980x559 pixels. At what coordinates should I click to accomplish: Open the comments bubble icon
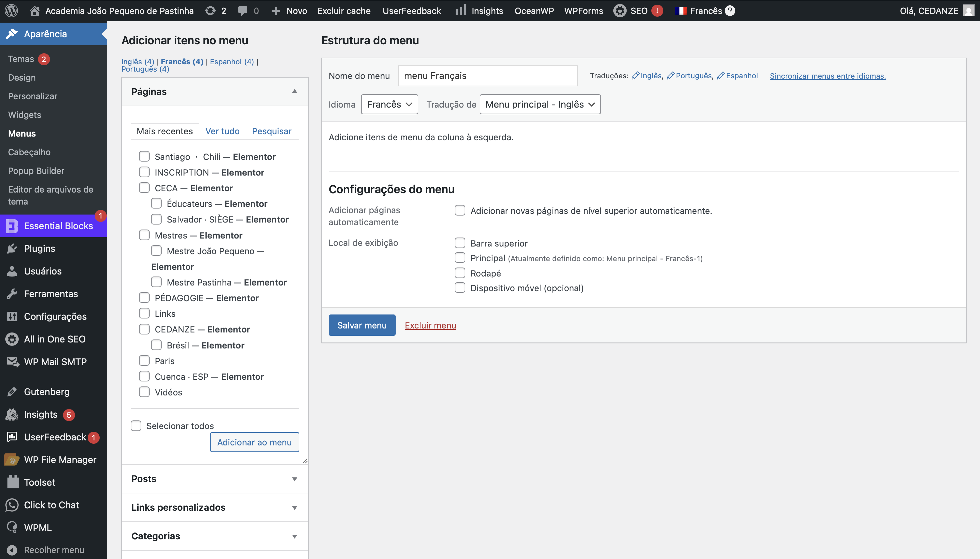242,10
